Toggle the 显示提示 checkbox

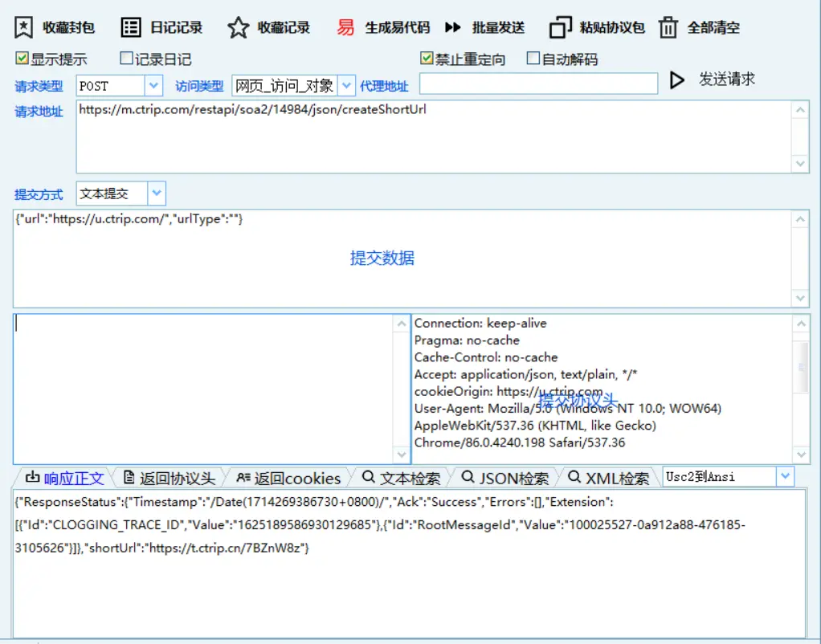point(22,58)
